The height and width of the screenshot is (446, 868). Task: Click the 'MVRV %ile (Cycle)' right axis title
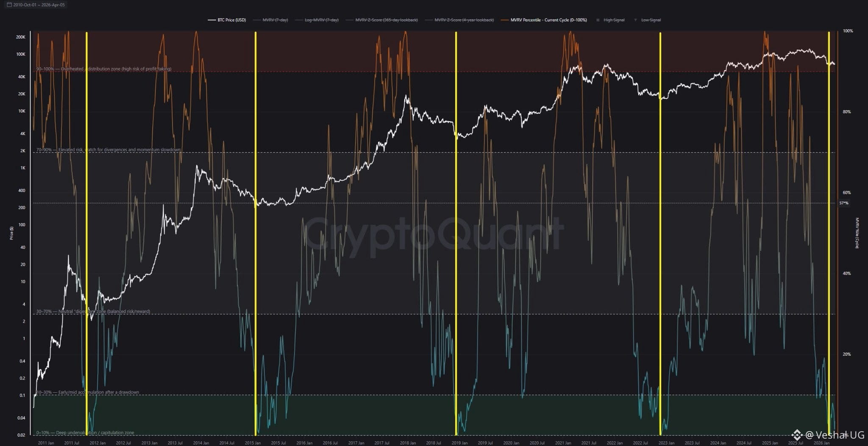click(857, 233)
